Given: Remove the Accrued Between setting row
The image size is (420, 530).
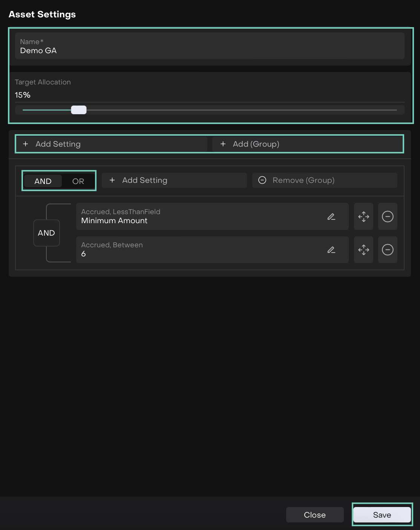Looking at the screenshot, I should point(388,250).
